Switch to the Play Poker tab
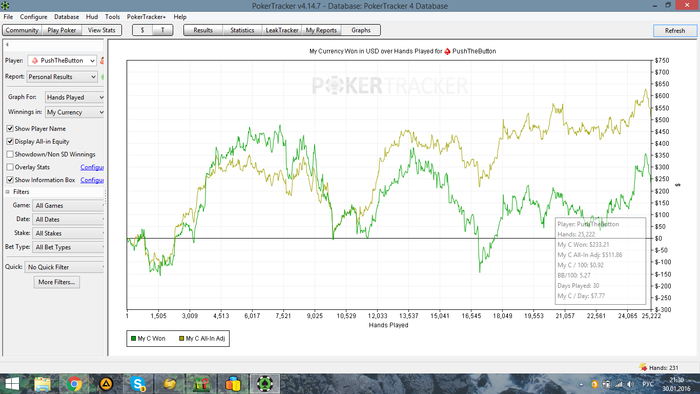 click(62, 30)
